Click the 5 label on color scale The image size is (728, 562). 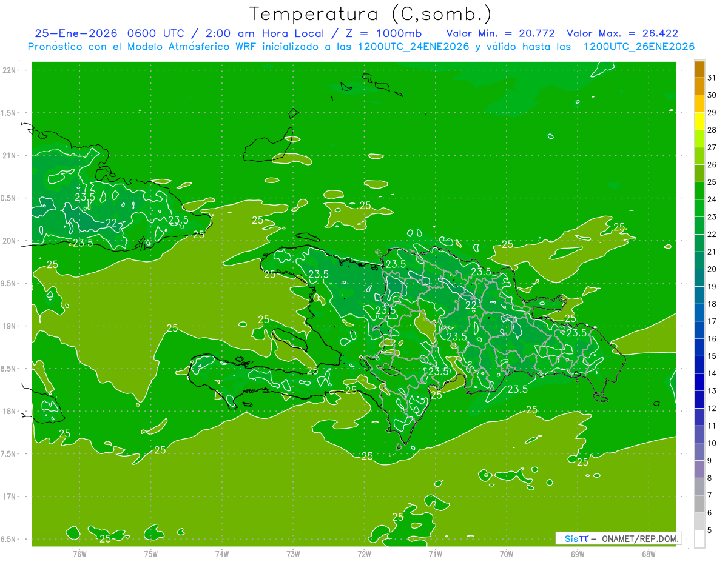(710, 530)
